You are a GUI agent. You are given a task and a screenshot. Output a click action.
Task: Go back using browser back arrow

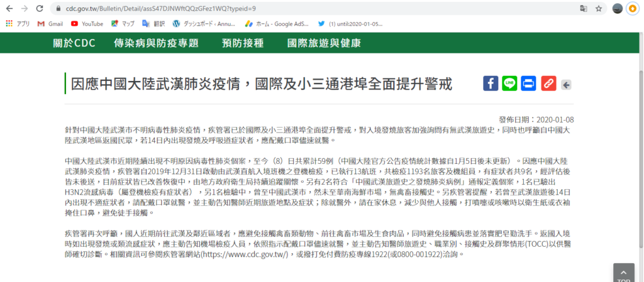click(8, 9)
